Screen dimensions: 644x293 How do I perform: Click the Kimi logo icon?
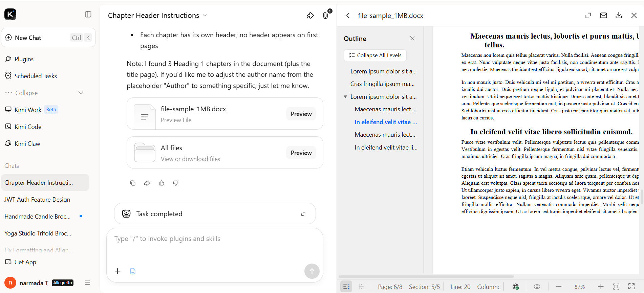coord(10,14)
